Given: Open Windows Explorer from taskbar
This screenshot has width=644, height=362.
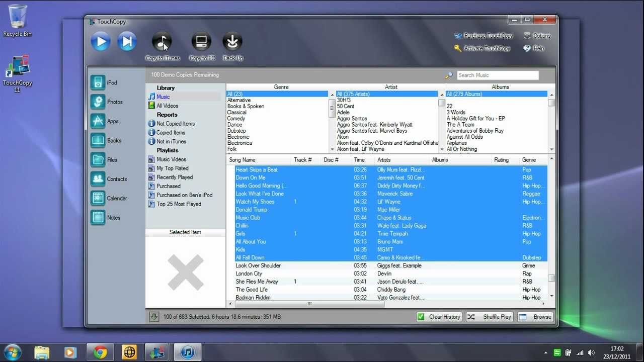Looking at the screenshot, I should [42, 352].
